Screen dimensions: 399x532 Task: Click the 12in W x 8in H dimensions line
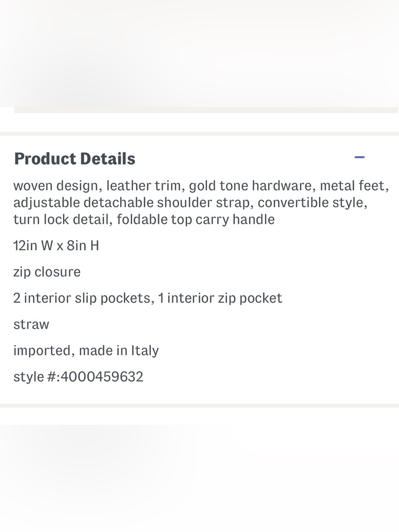(56, 245)
